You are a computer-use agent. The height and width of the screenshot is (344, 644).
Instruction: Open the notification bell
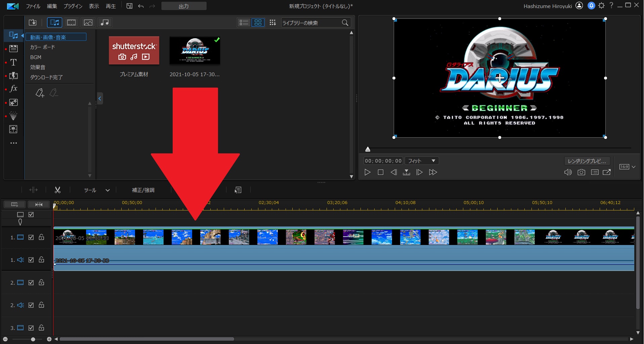(591, 6)
